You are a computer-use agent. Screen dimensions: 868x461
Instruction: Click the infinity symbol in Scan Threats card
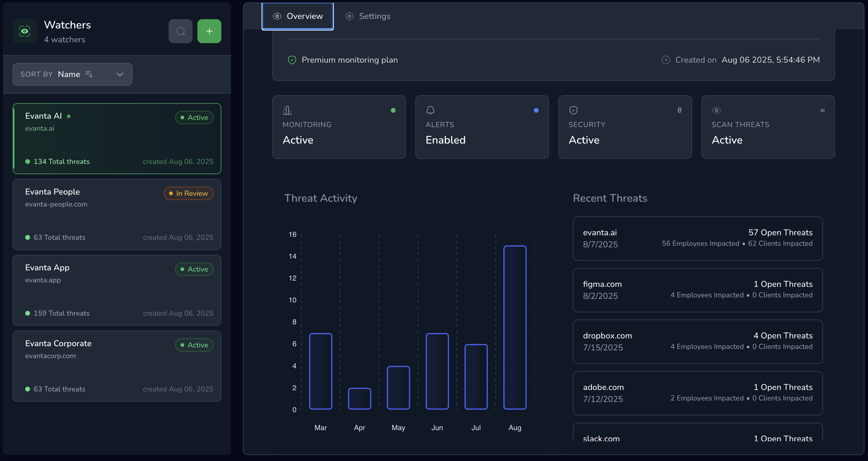(x=822, y=110)
